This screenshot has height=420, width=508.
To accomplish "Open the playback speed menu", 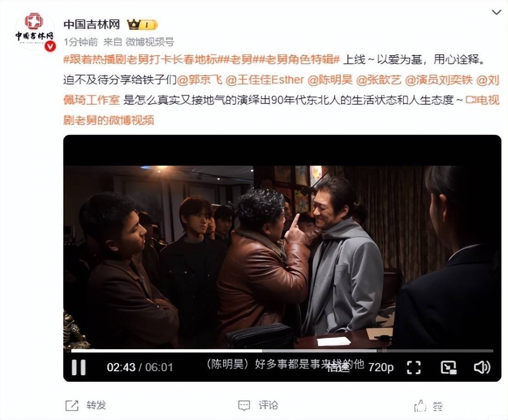I will click(x=338, y=368).
